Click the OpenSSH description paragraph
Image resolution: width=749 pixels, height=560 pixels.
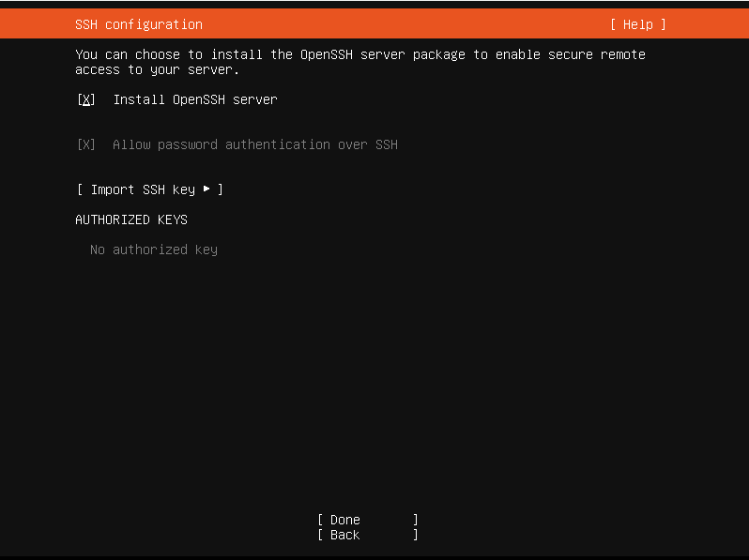(x=360, y=62)
